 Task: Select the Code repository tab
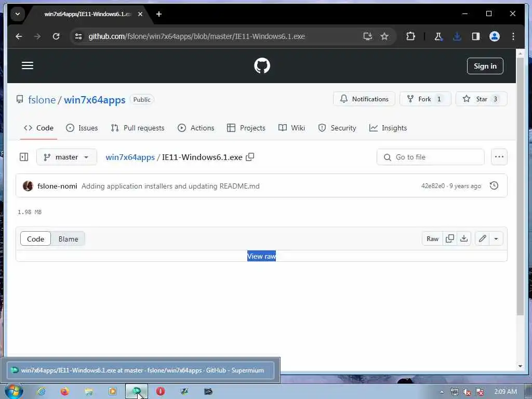(x=38, y=128)
